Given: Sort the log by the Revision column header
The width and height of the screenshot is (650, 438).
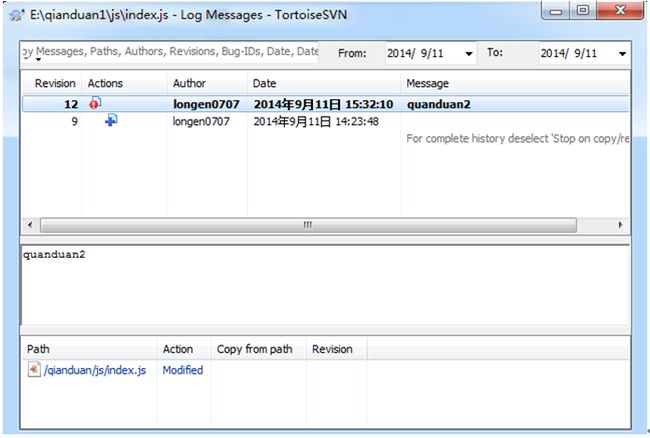Looking at the screenshot, I should point(52,83).
